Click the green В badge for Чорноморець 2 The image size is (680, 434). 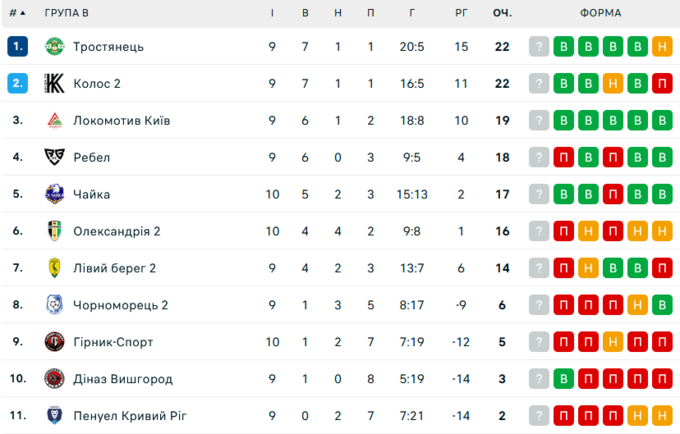661,305
